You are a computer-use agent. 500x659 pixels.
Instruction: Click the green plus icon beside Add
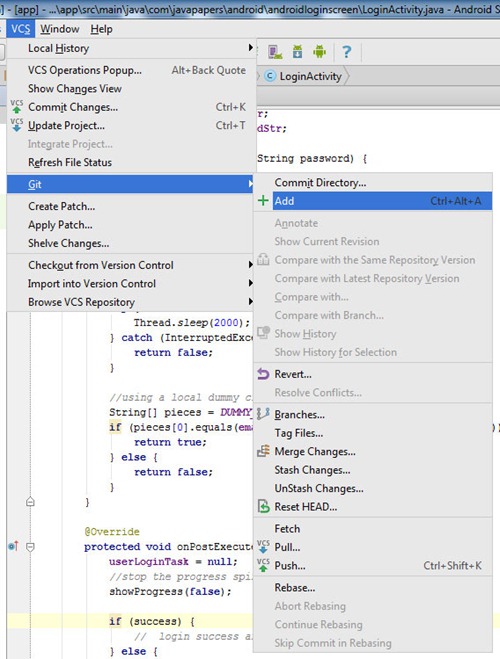coord(263,200)
